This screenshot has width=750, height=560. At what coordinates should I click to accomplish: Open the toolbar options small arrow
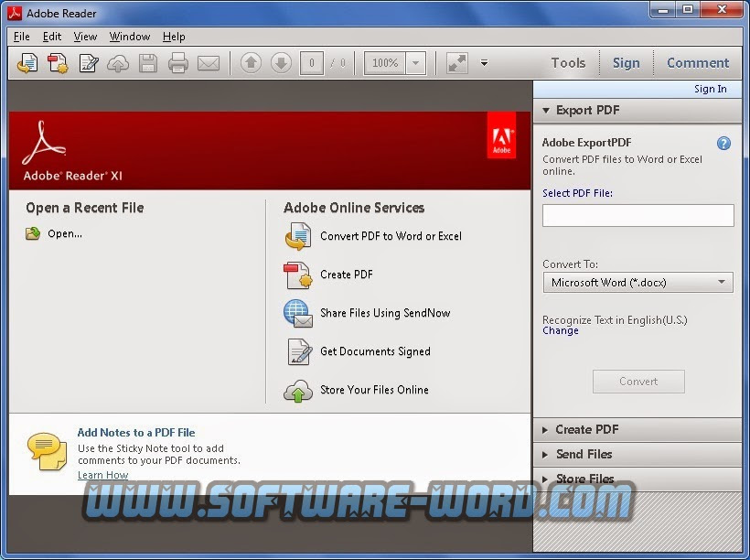(x=484, y=63)
